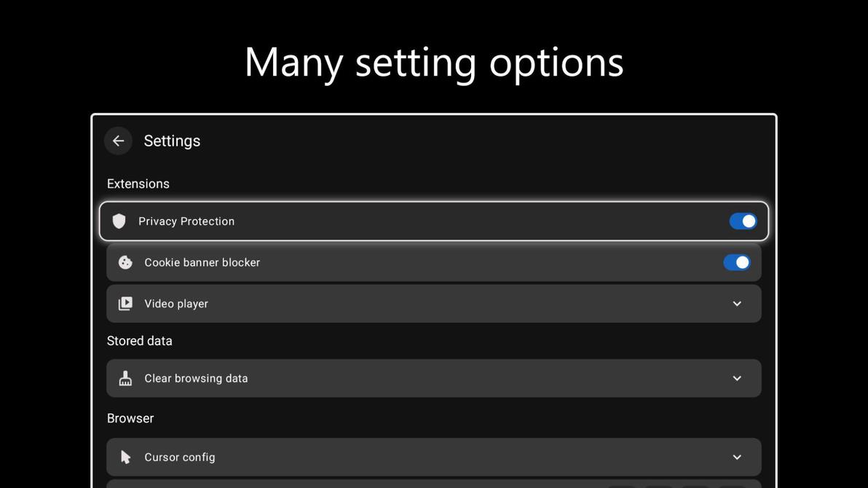
Task: Click the Privacy Protection shield icon
Action: point(119,221)
